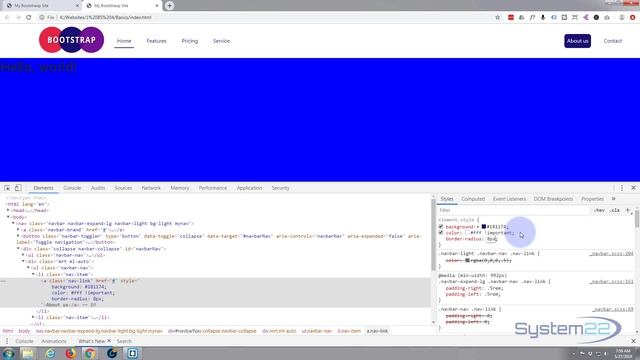Click the Pricing nav link
Viewport: 640px width, 360px height.
tap(190, 41)
